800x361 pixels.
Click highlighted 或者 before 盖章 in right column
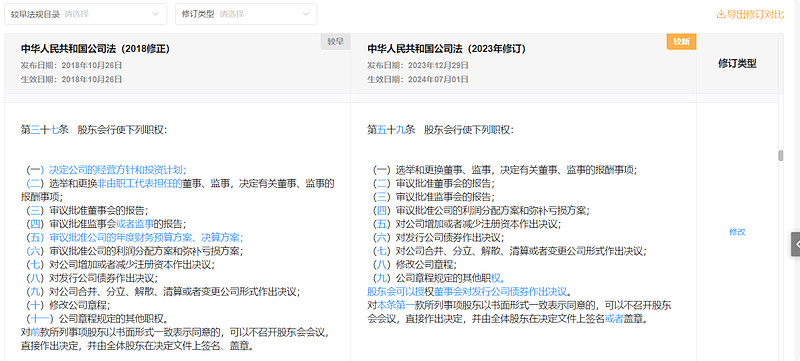pos(614,319)
